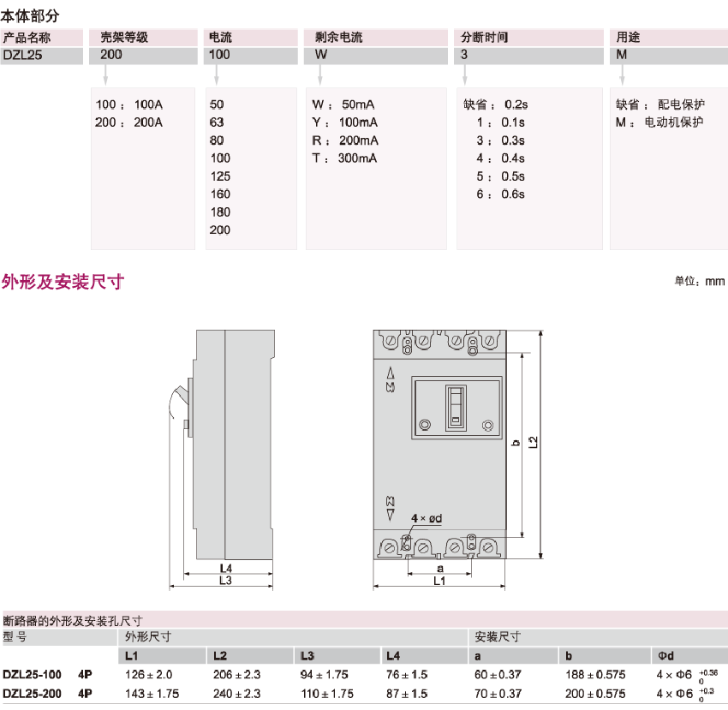Choose 125 in the 电流 options list
728x710 pixels.
point(220,176)
